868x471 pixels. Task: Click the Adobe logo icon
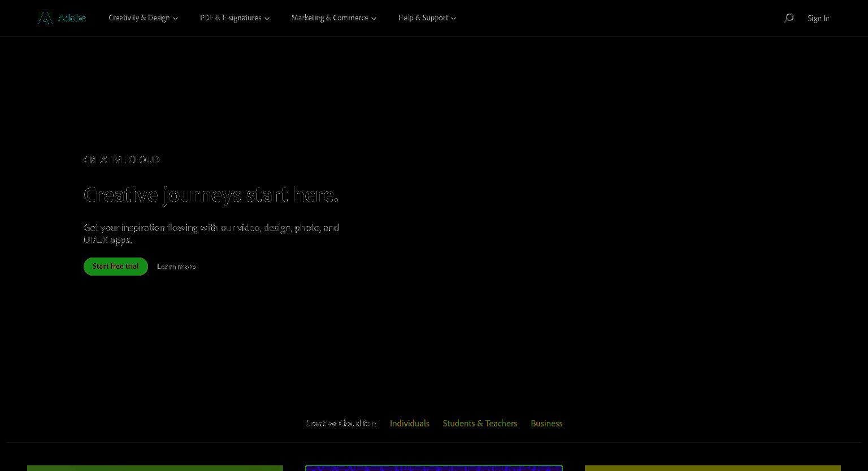pos(45,18)
